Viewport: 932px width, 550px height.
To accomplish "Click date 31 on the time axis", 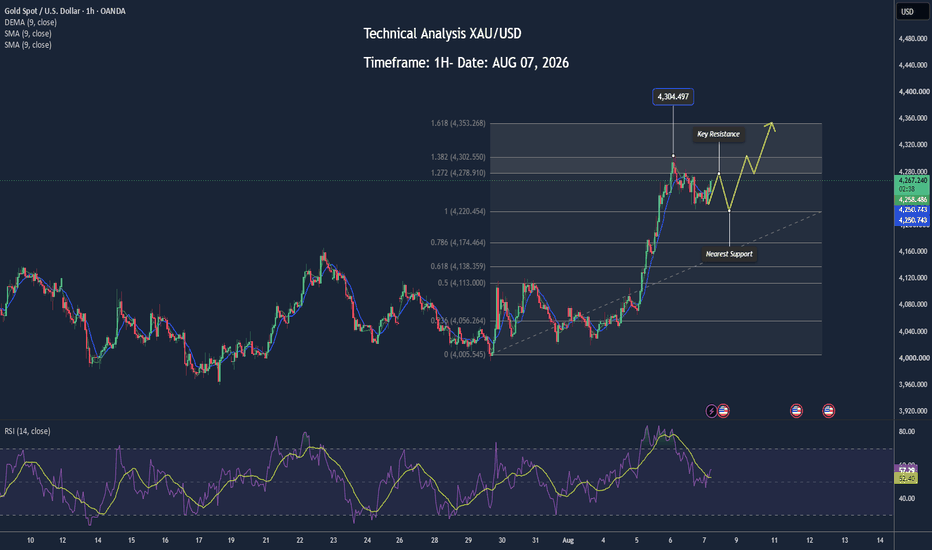I will [x=536, y=540].
